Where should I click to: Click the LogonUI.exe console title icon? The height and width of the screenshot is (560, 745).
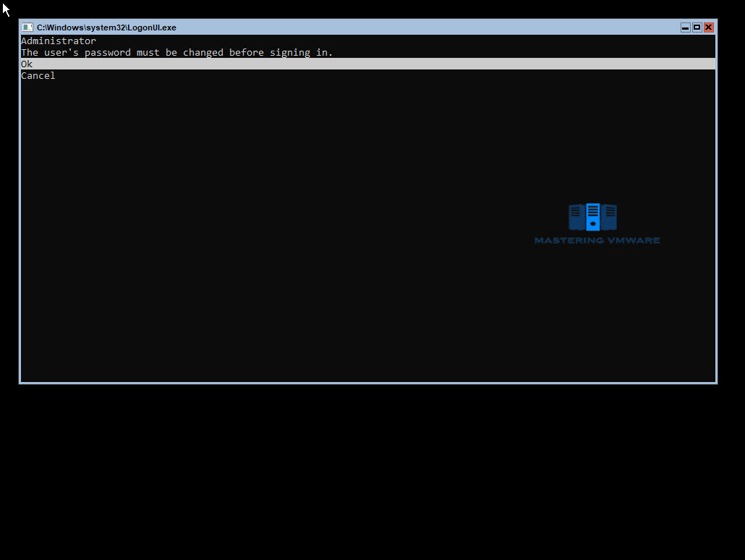tap(27, 27)
